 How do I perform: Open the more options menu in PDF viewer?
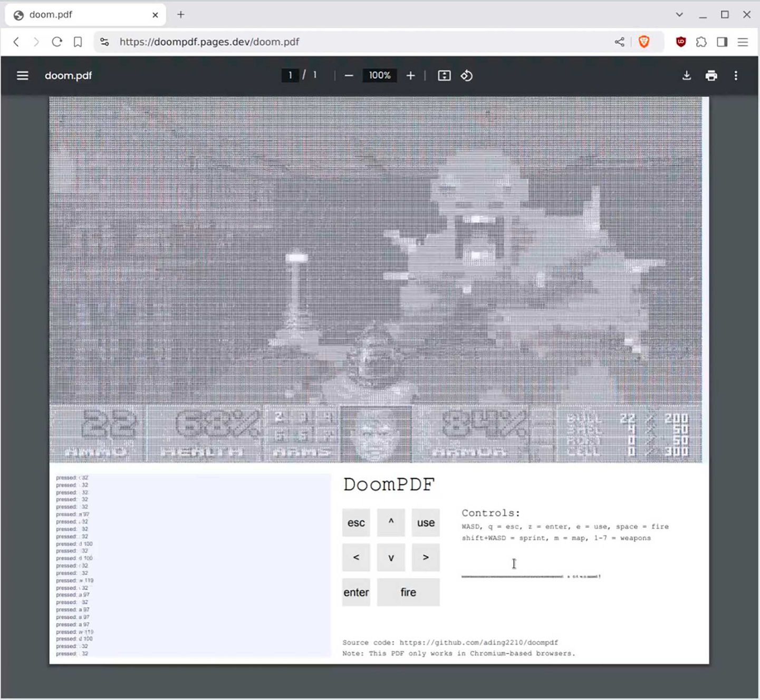coord(736,75)
